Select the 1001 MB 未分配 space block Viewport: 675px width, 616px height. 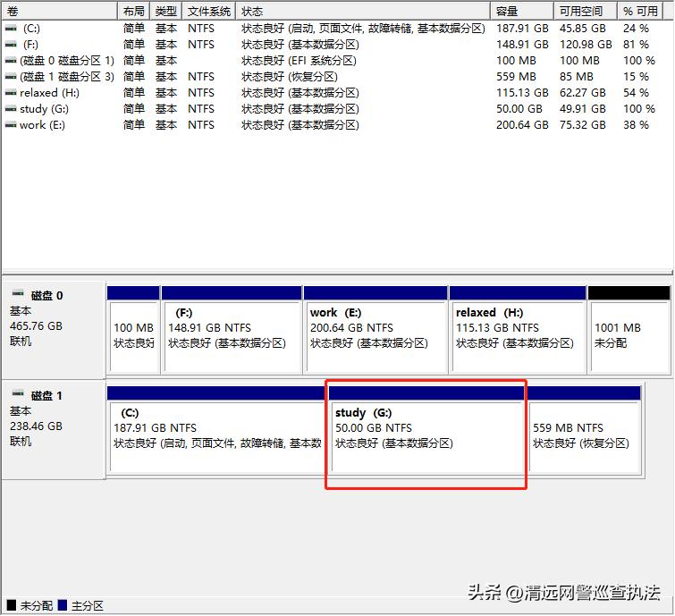629,330
